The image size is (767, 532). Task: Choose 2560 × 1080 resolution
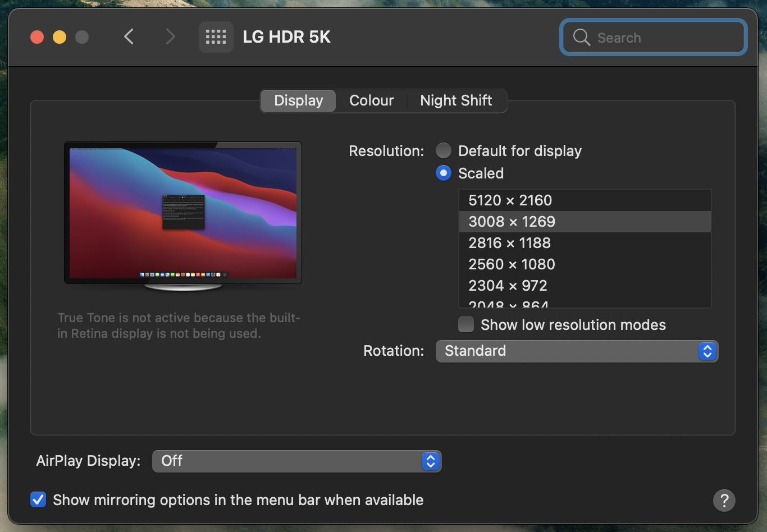click(585, 264)
